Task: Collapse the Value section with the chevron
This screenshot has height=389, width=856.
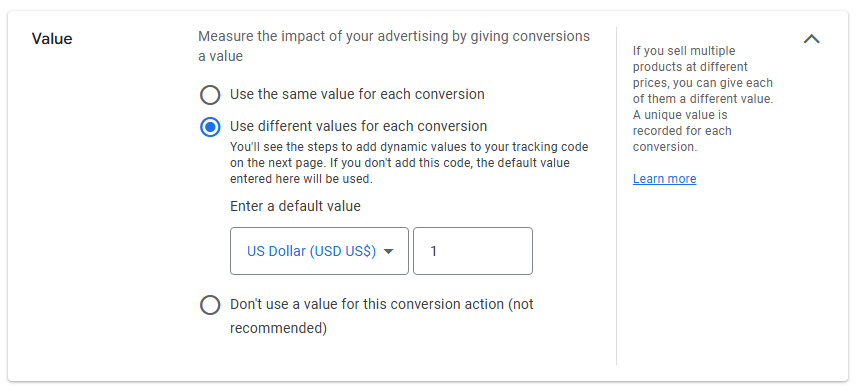Action: tap(811, 39)
